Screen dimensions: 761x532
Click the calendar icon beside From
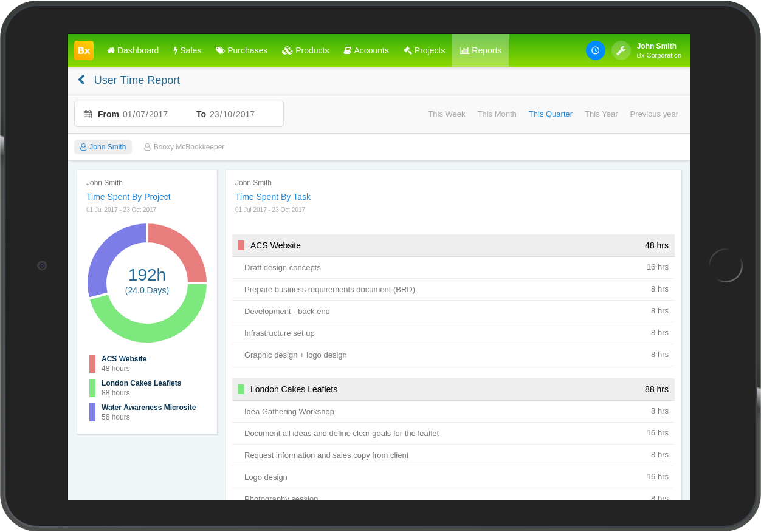point(88,114)
